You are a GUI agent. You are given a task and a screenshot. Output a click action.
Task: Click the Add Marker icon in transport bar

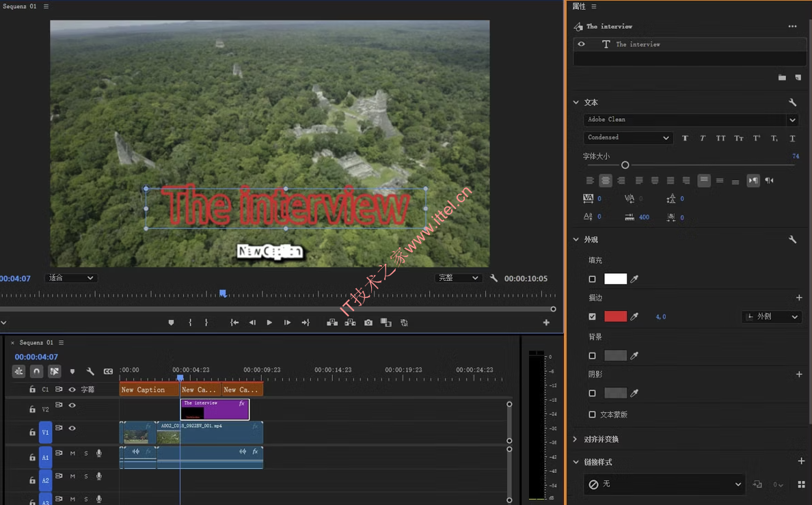(172, 323)
